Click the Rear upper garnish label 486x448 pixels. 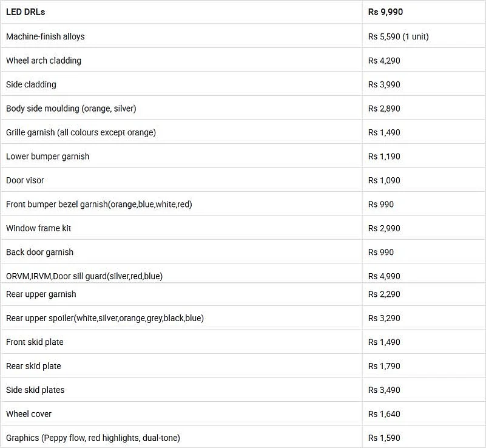pos(41,294)
